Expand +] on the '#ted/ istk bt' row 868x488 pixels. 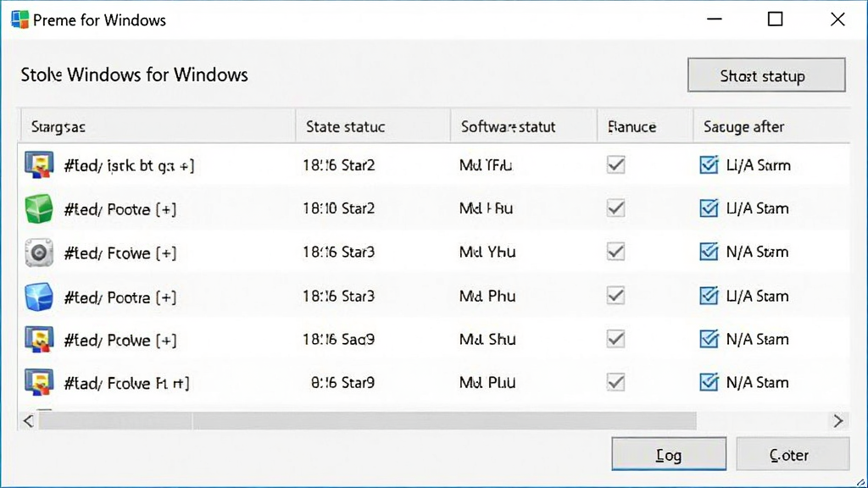click(187, 165)
